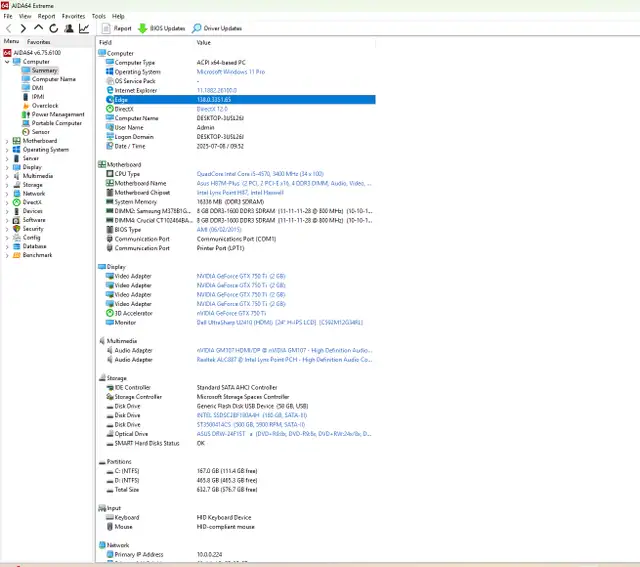Collapse the Computer tree node
This screenshot has height=567, width=640.
7,62
